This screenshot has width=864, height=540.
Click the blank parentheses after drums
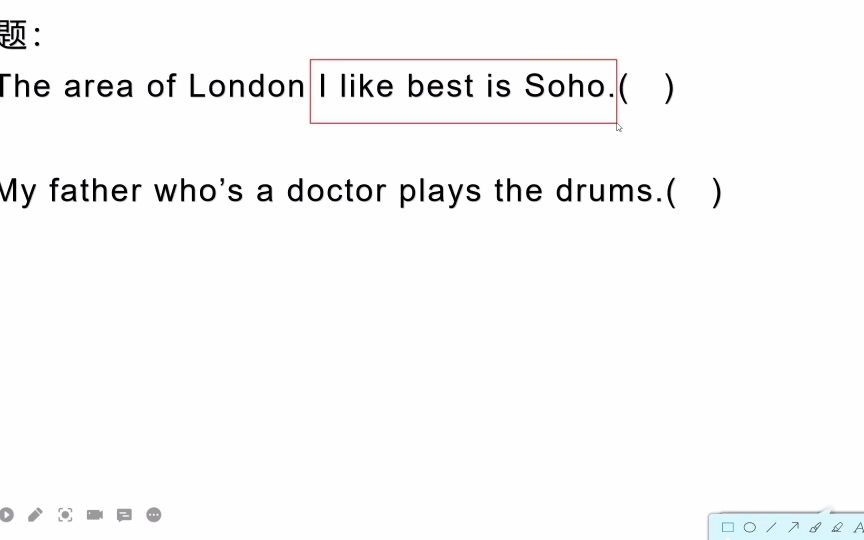[x=694, y=192]
